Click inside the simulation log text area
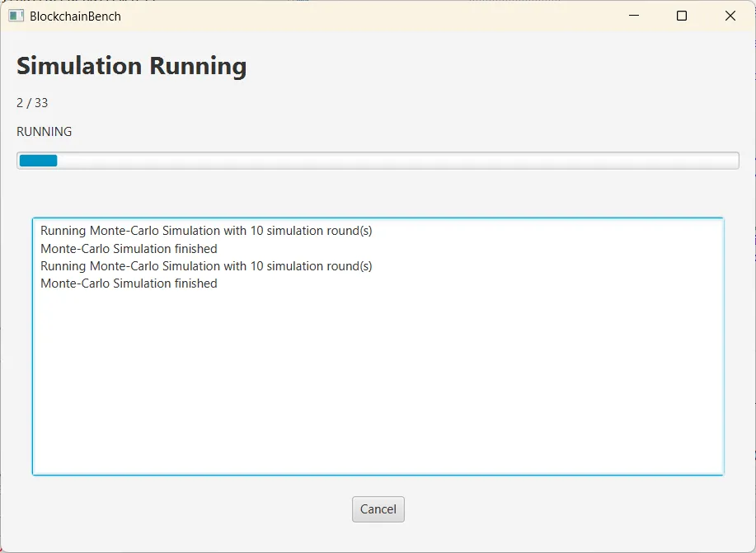This screenshot has width=756, height=553. (378, 346)
